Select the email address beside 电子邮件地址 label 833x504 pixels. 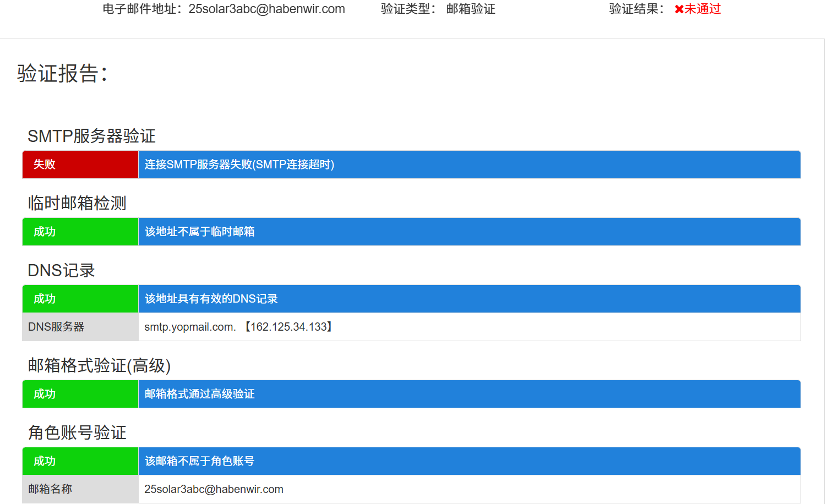click(266, 9)
